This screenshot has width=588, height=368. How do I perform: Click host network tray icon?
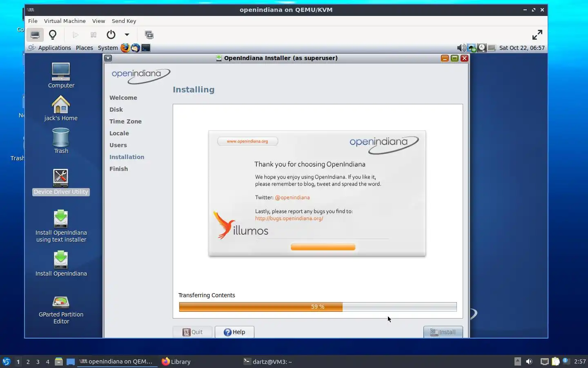tap(544, 361)
